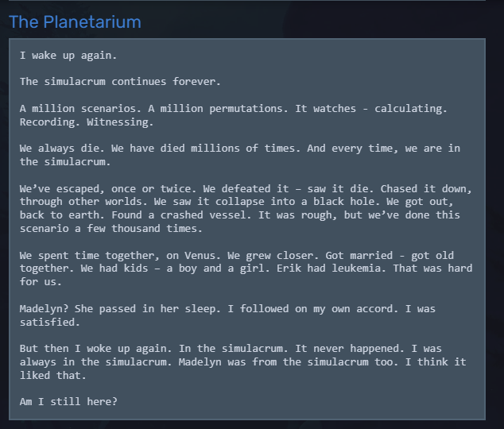Click the final line "Am I still here?"

click(x=68, y=401)
